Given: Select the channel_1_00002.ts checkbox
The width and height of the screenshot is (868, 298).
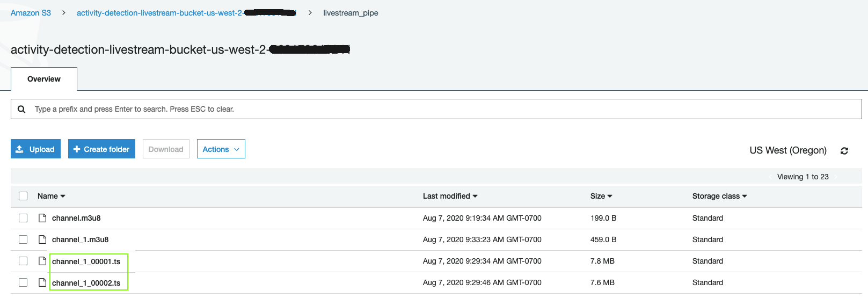Looking at the screenshot, I should [x=23, y=282].
